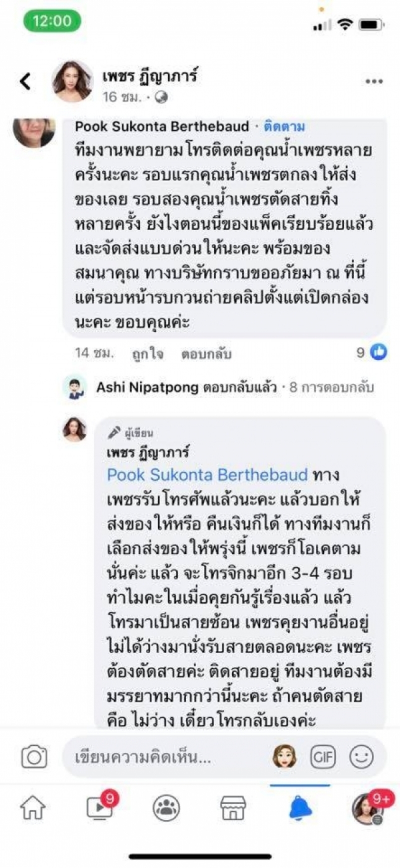This screenshot has height=868, width=400.
Task: Open the emoji smiley picker
Action: (x=361, y=756)
